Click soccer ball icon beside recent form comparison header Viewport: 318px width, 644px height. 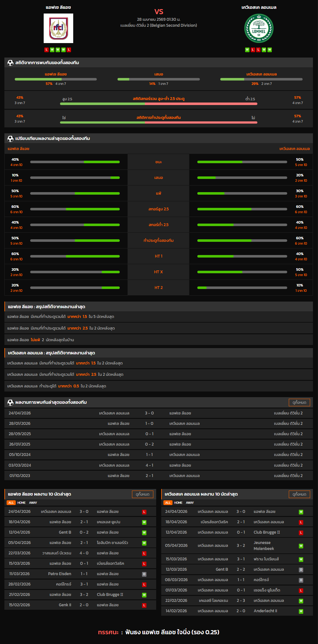[10, 138]
